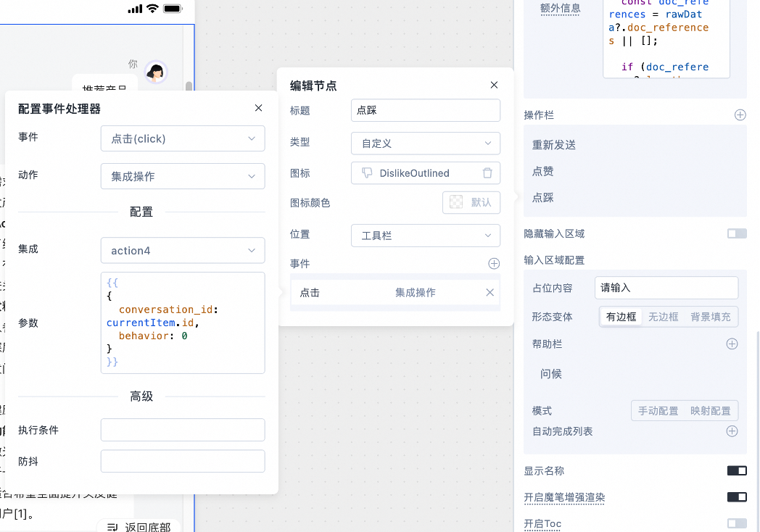
Task: Remove the 点击 集成操作 event
Action: coord(490,293)
